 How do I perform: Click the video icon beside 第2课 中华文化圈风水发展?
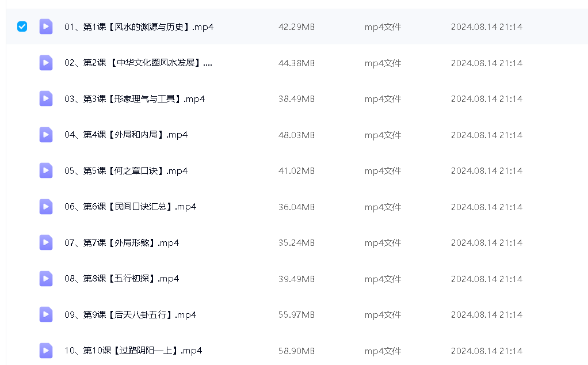click(x=46, y=63)
